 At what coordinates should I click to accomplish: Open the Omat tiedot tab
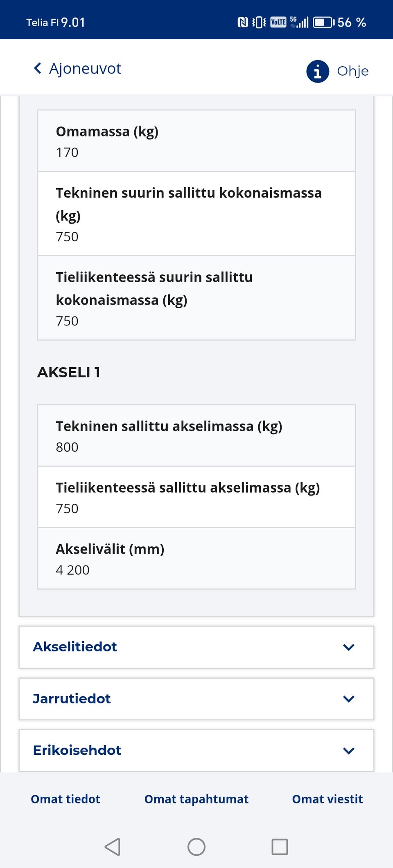(65, 799)
